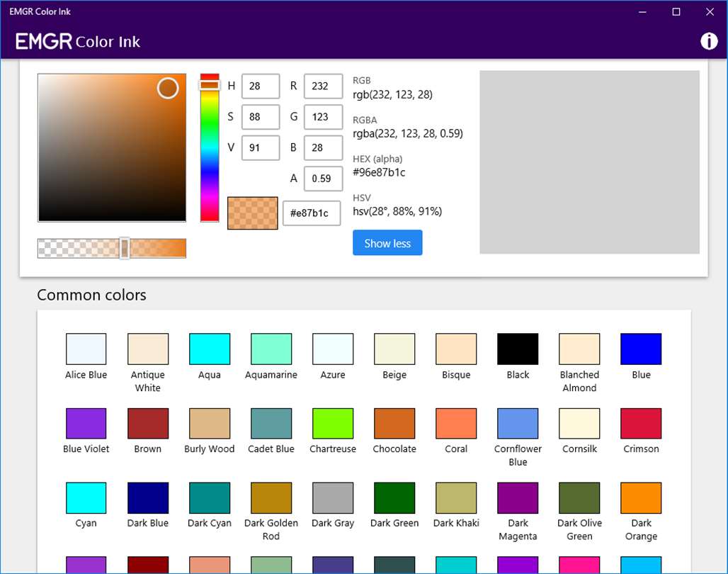Choose the Dark Blue swatch

pyautogui.click(x=147, y=497)
